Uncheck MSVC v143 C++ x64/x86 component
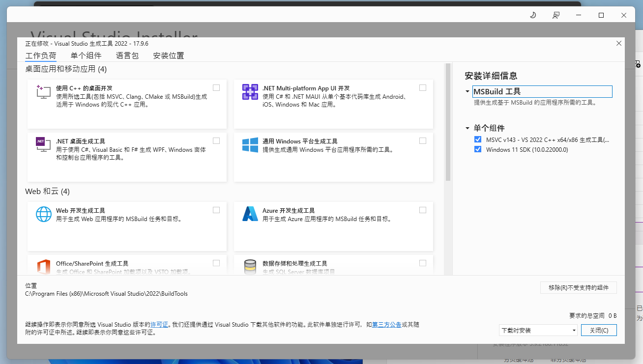The width and height of the screenshot is (643, 364). pyautogui.click(x=478, y=140)
